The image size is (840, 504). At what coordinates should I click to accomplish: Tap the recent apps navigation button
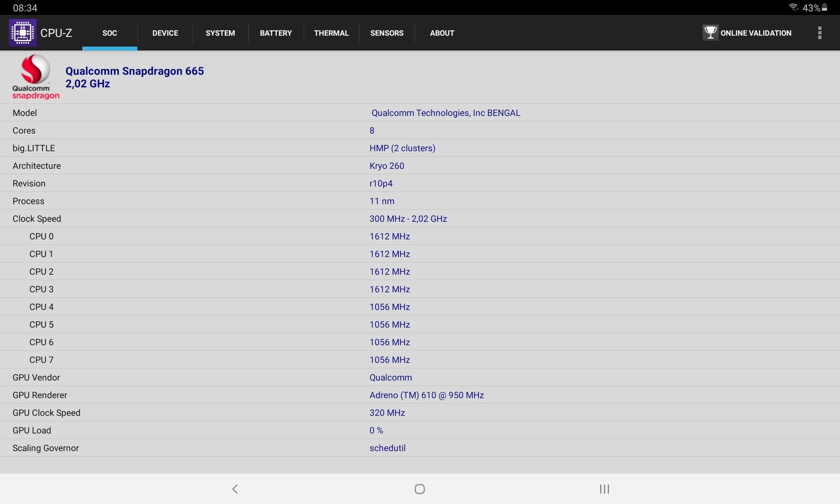(x=604, y=489)
